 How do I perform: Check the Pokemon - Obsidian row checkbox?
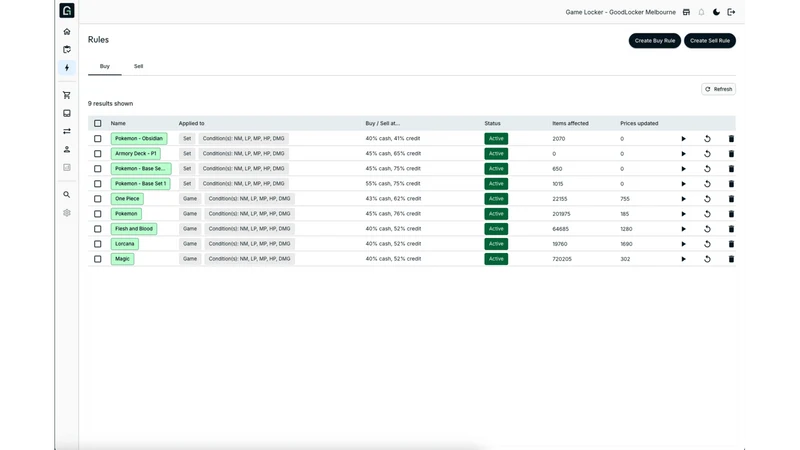click(x=97, y=139)
